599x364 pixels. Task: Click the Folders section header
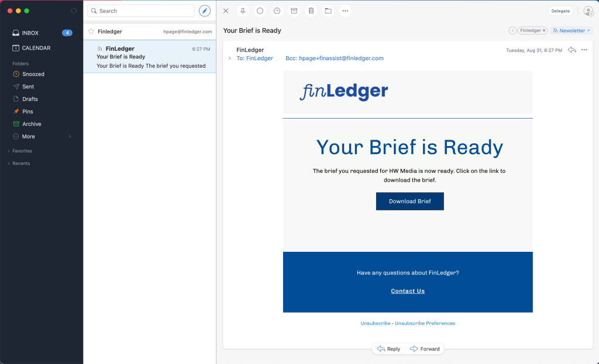pyautogui.click(x=20, y=64)
